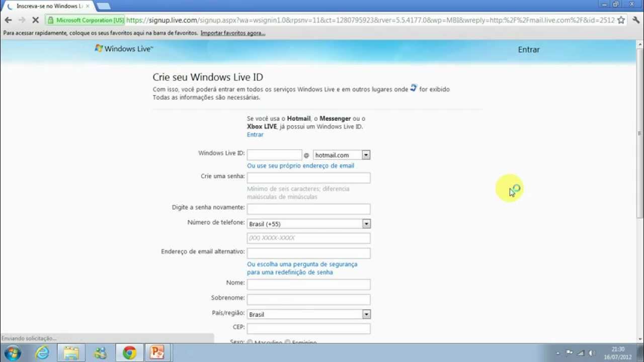
Task: Open the hotmail.com domain dropdown
Action: coord(342,155)
